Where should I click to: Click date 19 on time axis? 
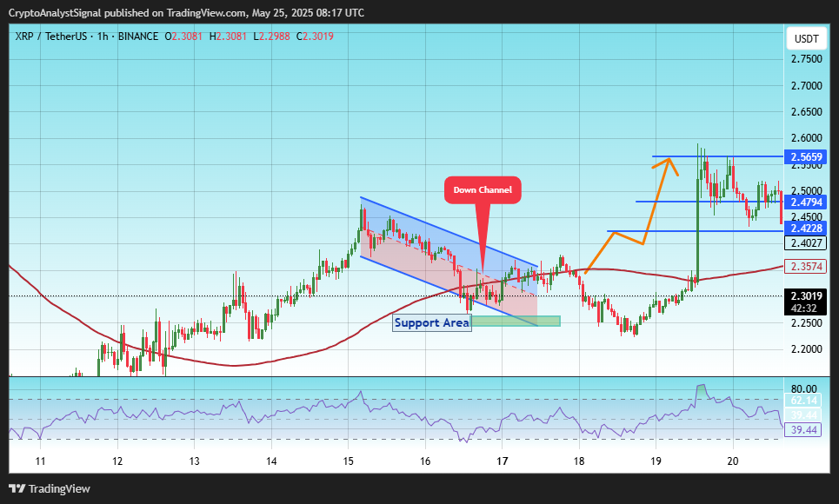coord(656,461)
